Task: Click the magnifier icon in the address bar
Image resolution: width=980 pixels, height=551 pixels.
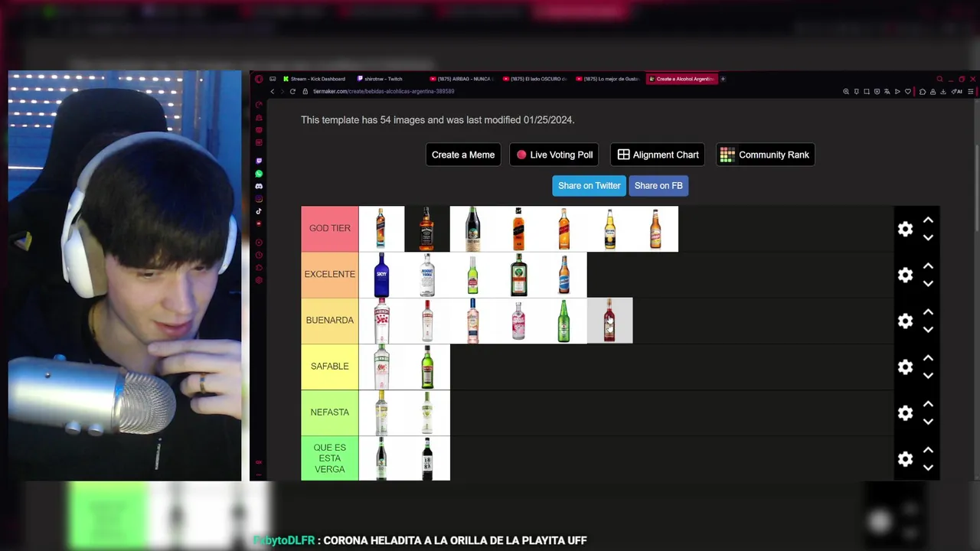Action: [x=846, y=91]
